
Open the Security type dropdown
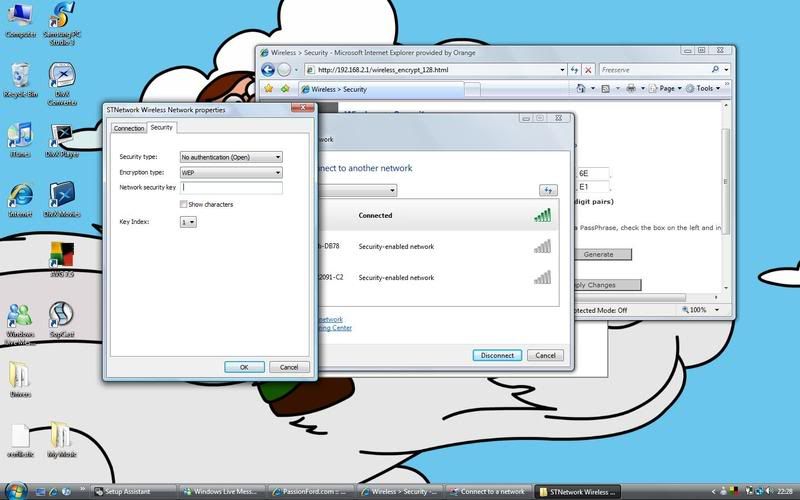[231, 157]
